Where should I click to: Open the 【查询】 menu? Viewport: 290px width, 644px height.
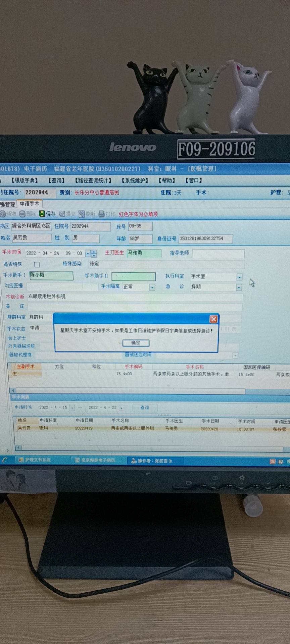pos(56,180)
